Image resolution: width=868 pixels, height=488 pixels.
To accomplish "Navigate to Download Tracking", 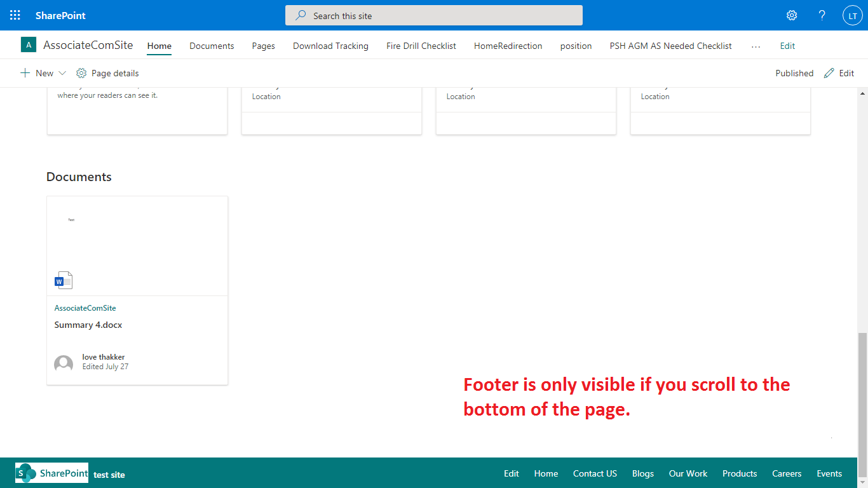I will (330, 46).
